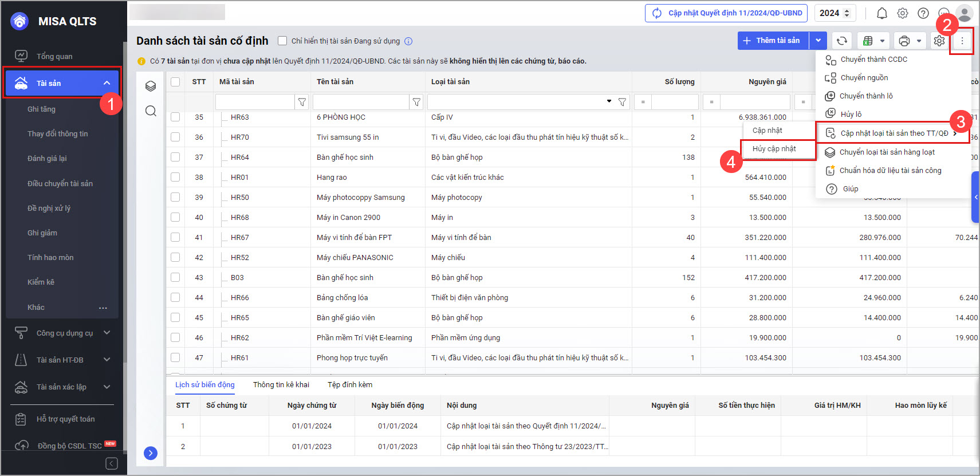
Task: Open the help question mark icon in header
Action: (x=923, y=13)
